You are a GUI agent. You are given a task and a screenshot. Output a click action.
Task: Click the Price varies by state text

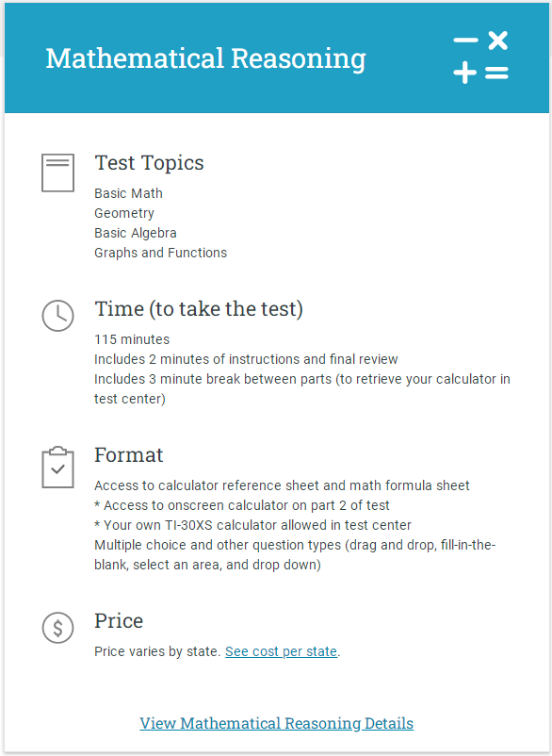coord(157,651)
